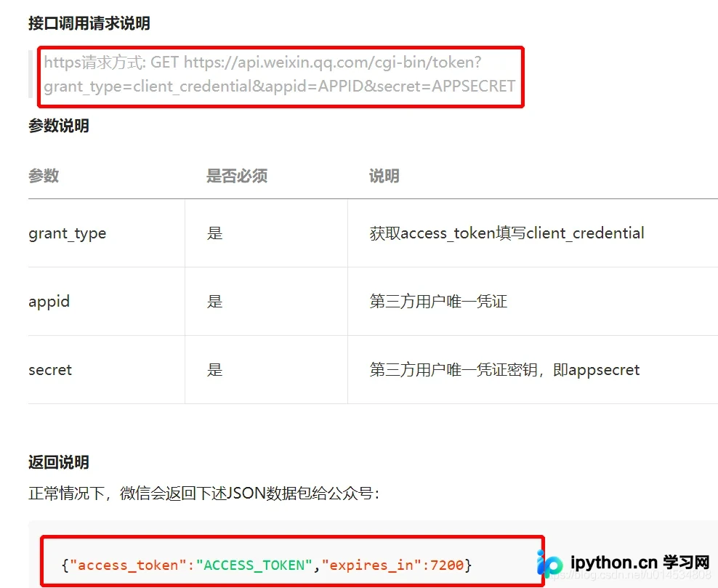The image size is (718, 588).
Task: Click the 返回说明 heading
Action: click(59, 462)
